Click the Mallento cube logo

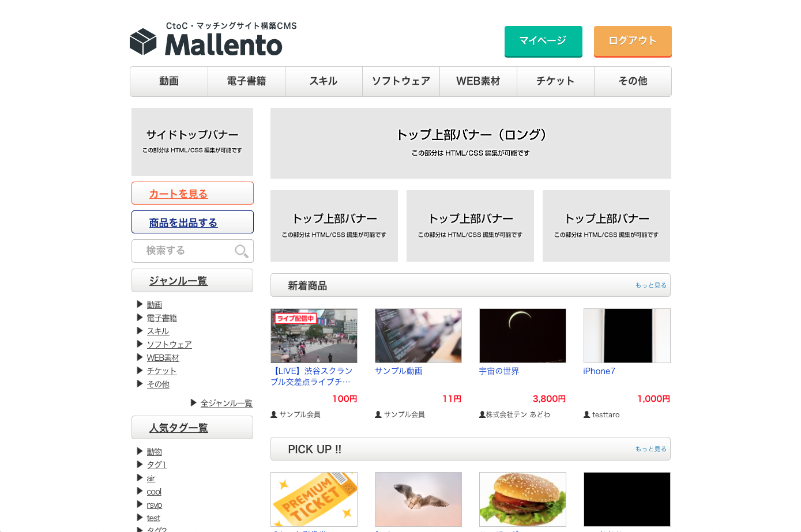point(143,42)
